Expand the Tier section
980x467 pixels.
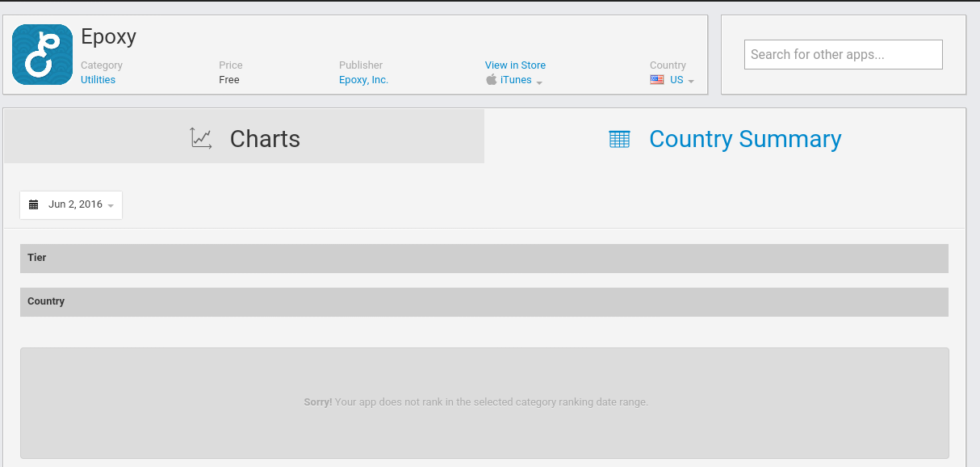[x=484, y=258]
